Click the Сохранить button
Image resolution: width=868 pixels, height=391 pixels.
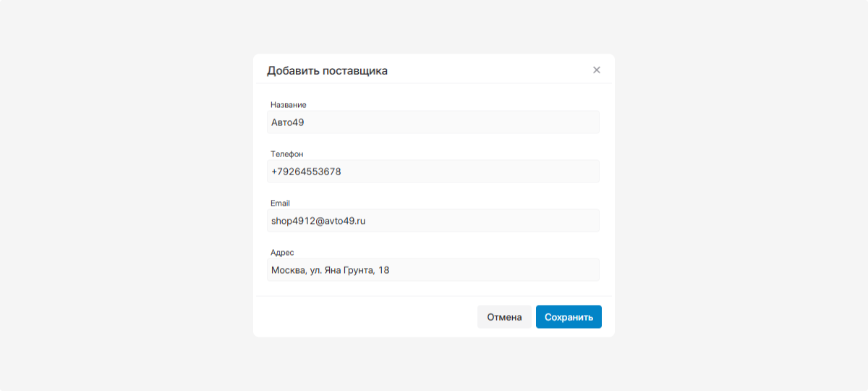pos(569,317)
